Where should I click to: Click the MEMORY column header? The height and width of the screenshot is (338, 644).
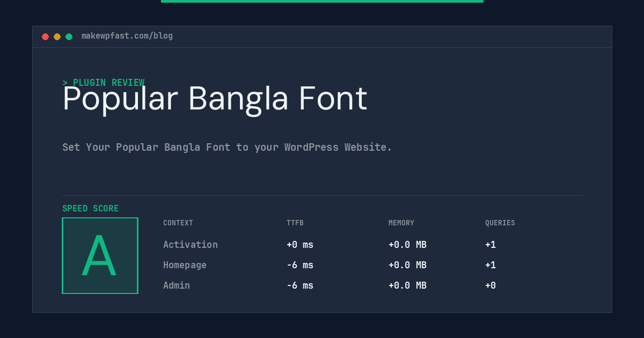pyautogui.click(x=401, y=223)
